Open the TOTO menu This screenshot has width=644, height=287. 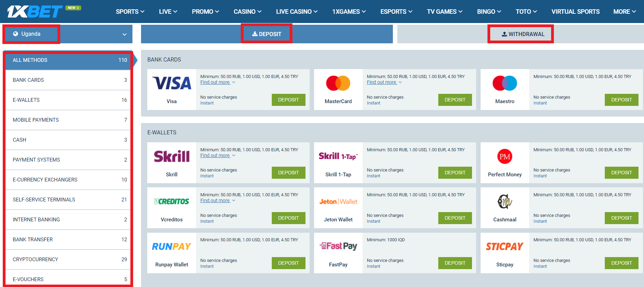point(526,12)
